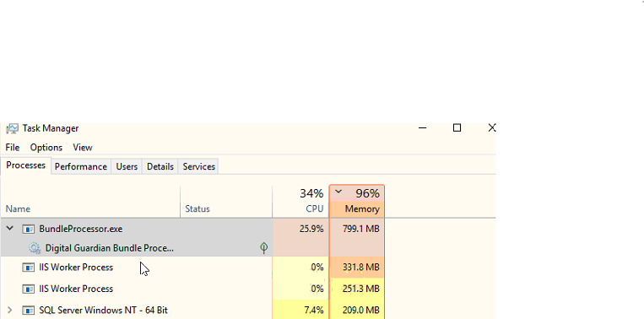Click the 331.8 MB memory value
The width and height of the screenshot is (644, 319).
click(x=361, y=268)
